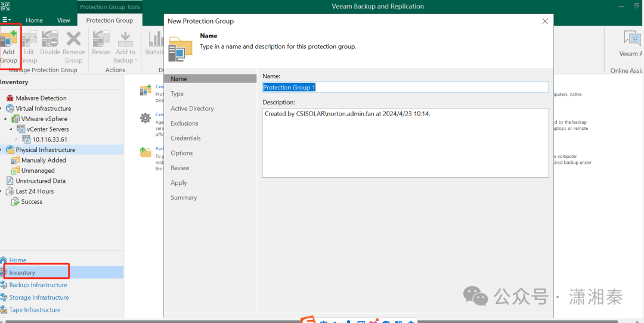This screenshot has height=323, width=644.
Task: Go to Options wizard step
Action: pyautogui.click(x=181, y=153)
